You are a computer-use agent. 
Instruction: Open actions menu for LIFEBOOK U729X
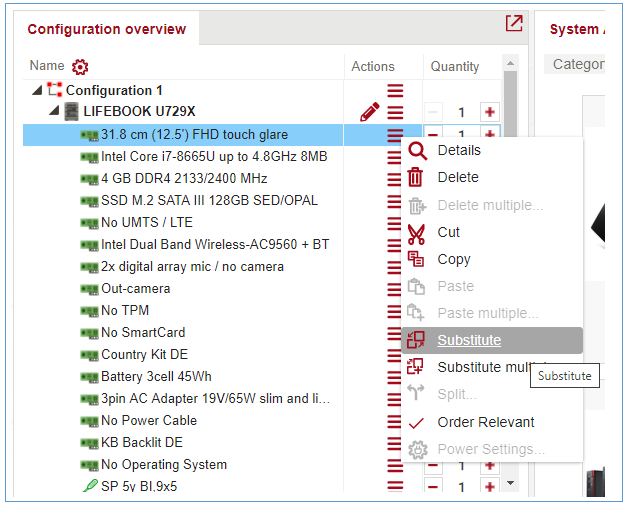pos(395,112)
